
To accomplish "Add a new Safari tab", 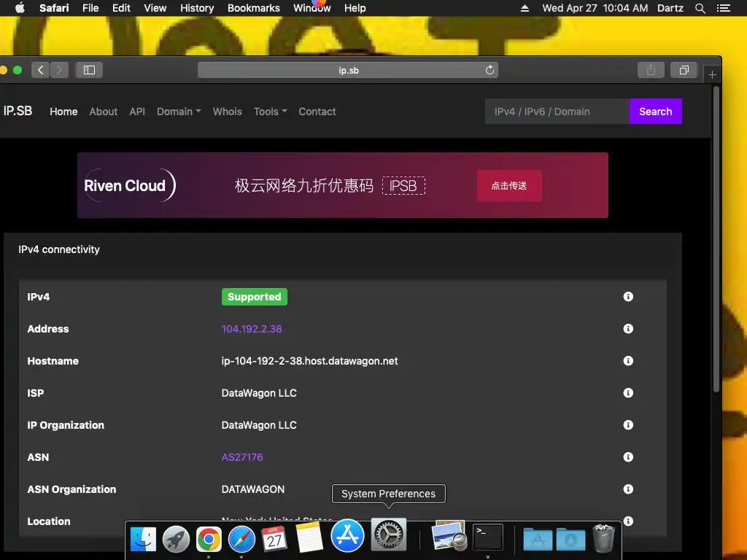I will click(x=712, y=75).
